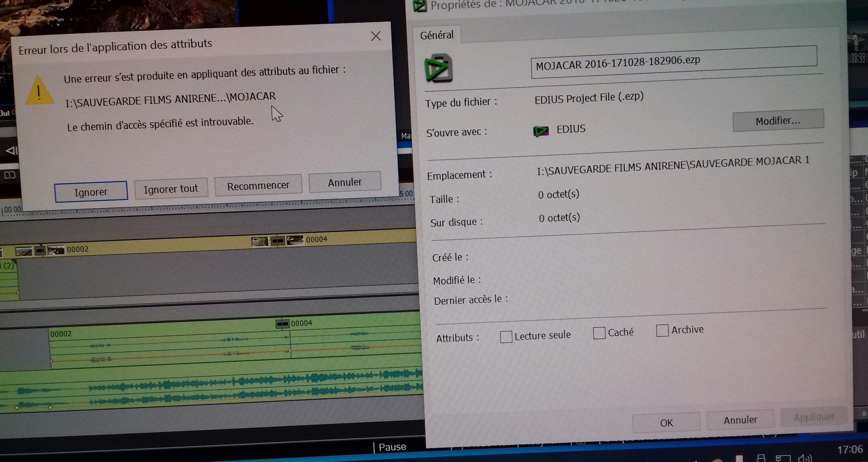Click Annuler in the Propriétés window
This screenshot has height=462, width=868.
(740, 420)
